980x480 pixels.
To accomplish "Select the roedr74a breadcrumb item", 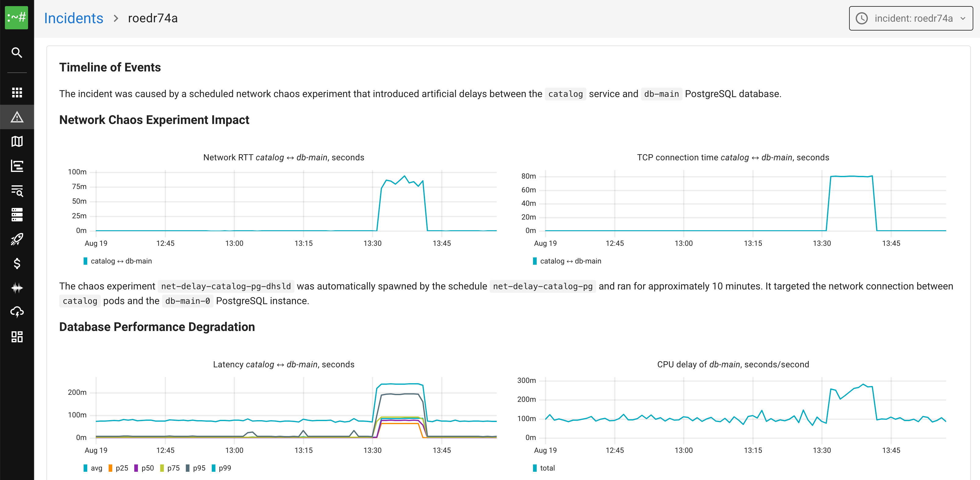I will 153,18.
